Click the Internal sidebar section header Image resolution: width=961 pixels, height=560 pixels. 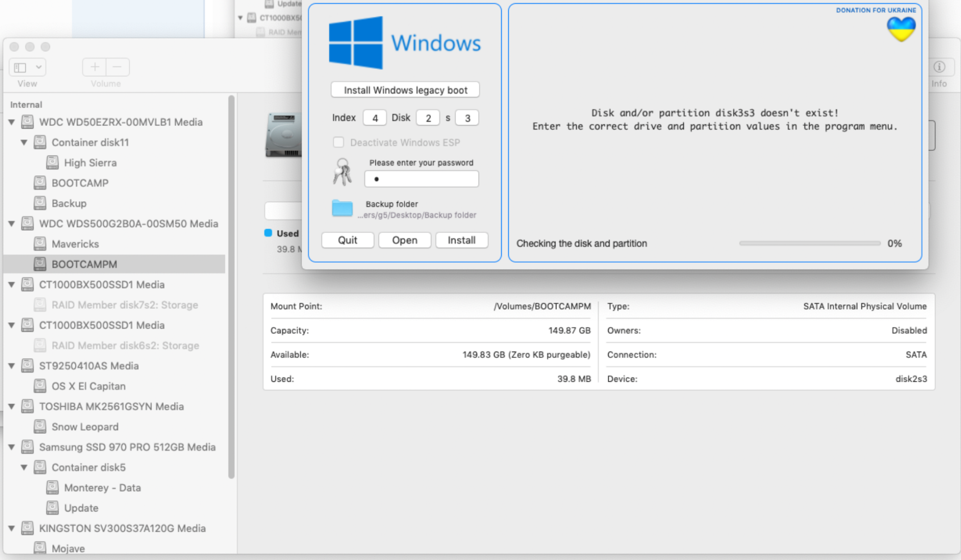(26, 105)
